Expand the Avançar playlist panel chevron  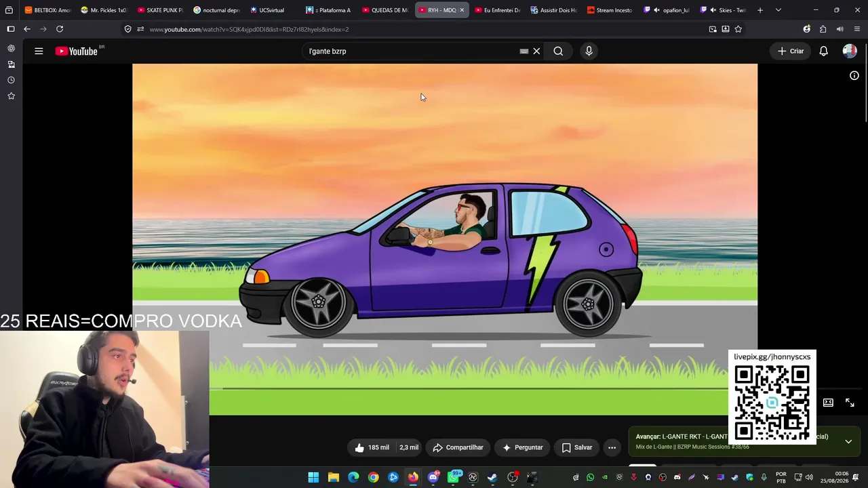click(848, 441)
